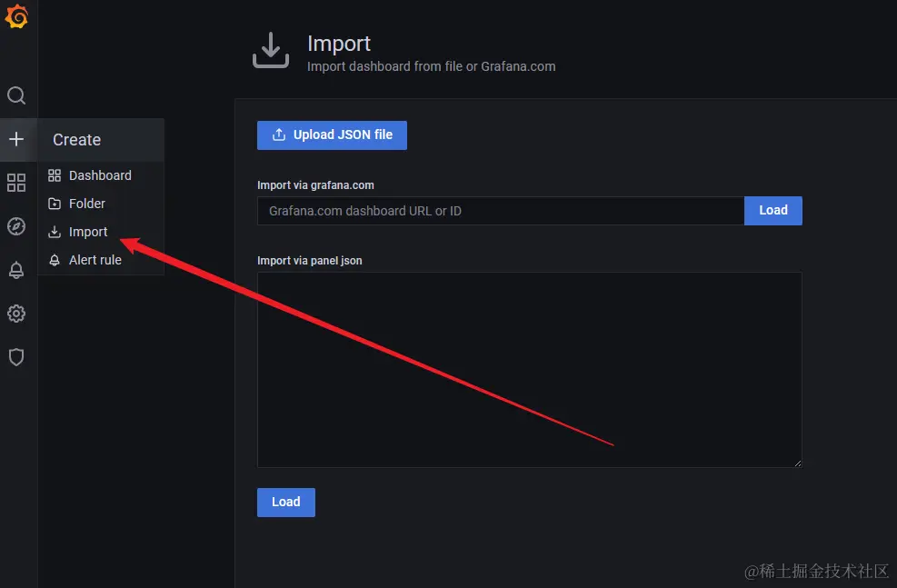Open the Configuration gear sidebar icon
897x588 pixels.
16,314
